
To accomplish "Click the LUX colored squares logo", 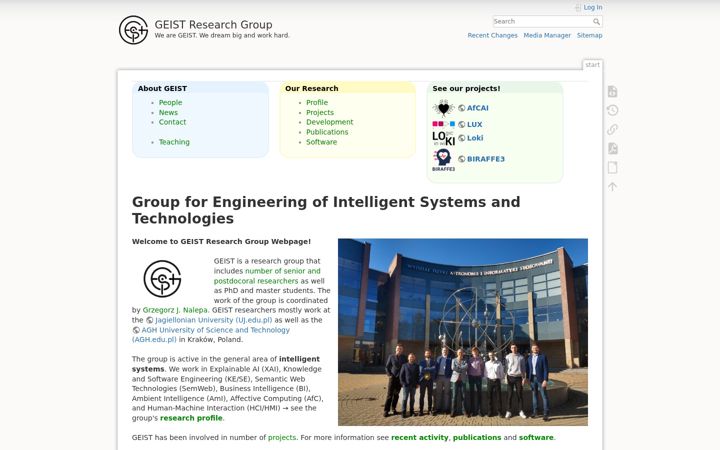I will [x=444, y=124].
